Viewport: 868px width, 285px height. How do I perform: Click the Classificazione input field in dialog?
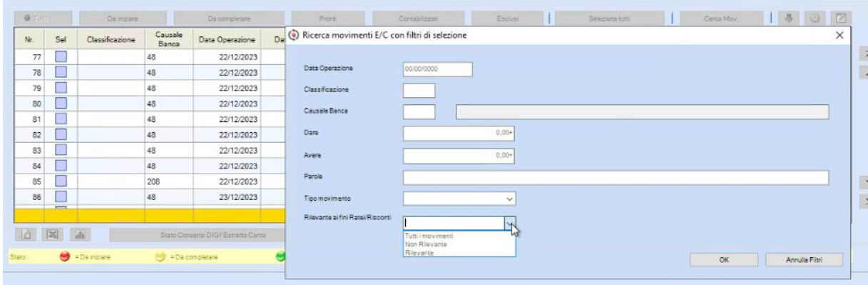[x=419, y=91]
